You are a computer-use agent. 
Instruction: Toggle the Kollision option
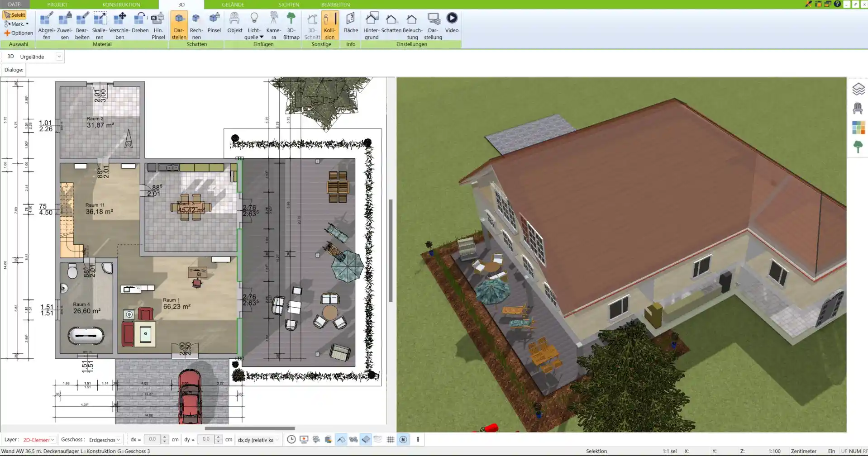point(329,26)
